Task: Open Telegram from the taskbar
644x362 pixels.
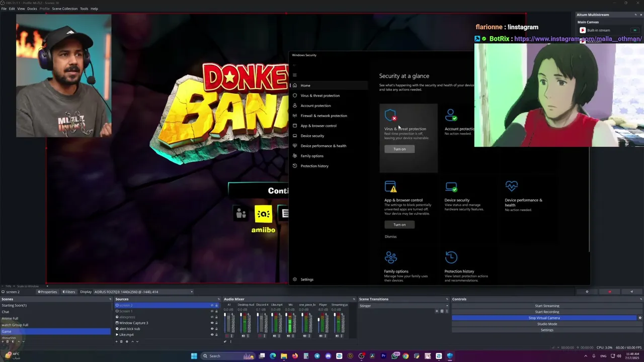Action: (x=317, y=356)
